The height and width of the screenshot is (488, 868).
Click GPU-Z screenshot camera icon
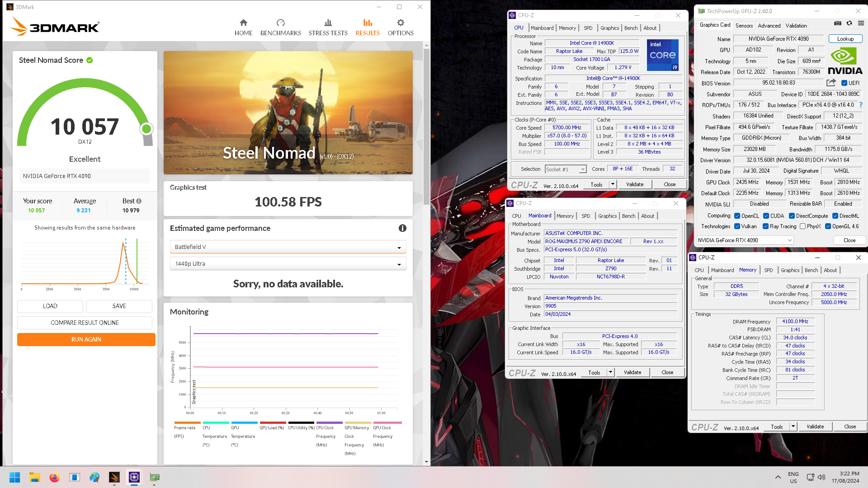point(838,23)
